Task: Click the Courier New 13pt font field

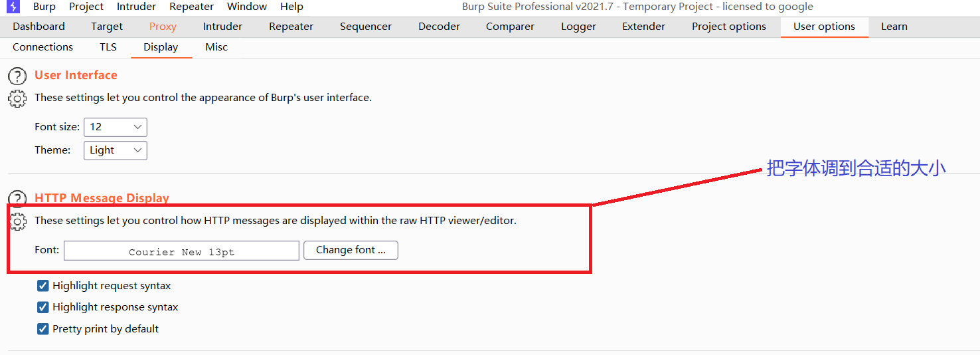Action: (x=181, y=251)
